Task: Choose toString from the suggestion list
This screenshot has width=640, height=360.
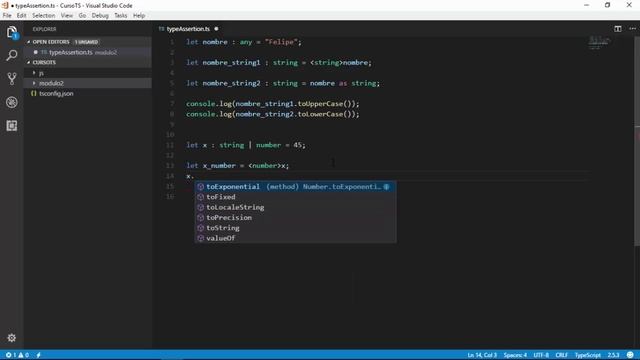Action: pyautogui.click(x=295, y=228)
